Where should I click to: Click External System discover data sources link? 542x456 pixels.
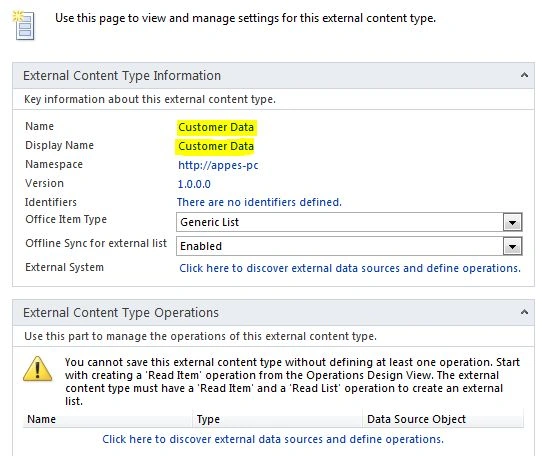point(350,268)
